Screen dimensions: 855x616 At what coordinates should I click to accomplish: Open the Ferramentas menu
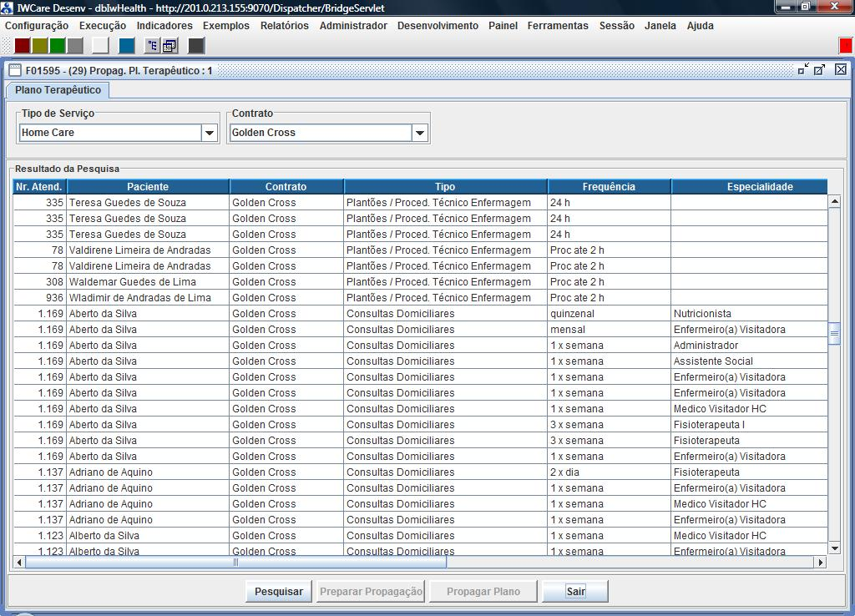pyautogui.click(x=558, y=26)
